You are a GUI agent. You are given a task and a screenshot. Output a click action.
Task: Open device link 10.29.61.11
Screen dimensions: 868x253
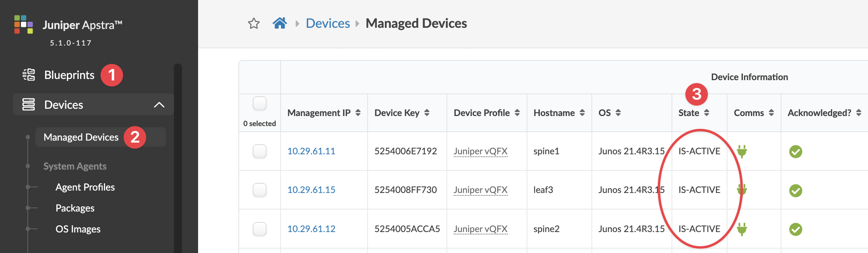point(311,151)
